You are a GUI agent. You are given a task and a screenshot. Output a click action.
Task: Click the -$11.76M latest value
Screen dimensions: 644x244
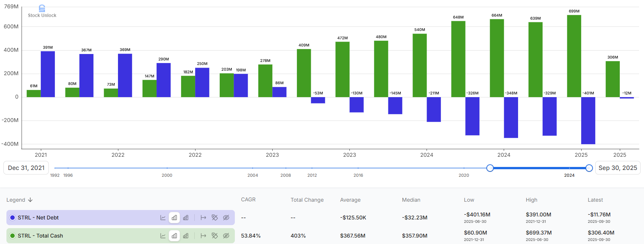click(x=599, y=215)
